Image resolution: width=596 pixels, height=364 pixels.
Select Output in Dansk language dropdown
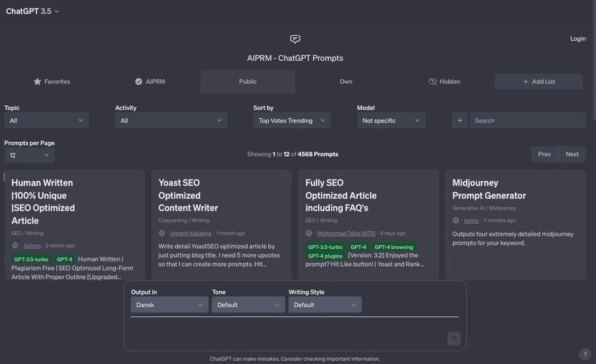coord(170,304)
